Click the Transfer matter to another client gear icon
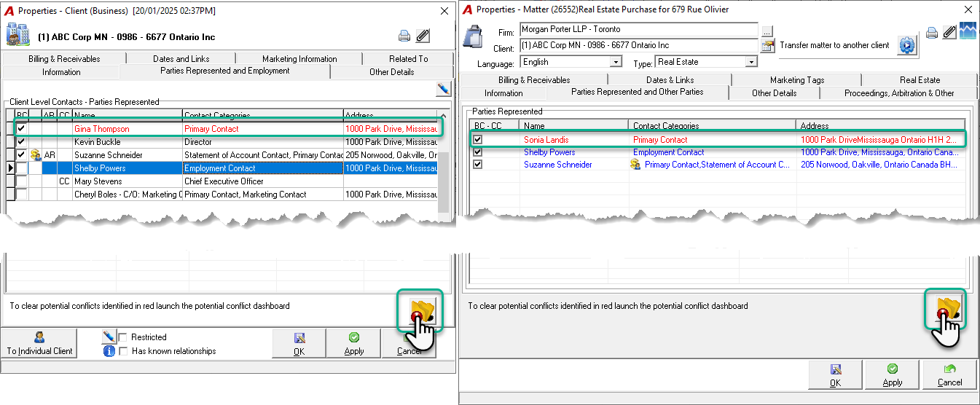The image size is (980, 405). (x=907, y=45)
